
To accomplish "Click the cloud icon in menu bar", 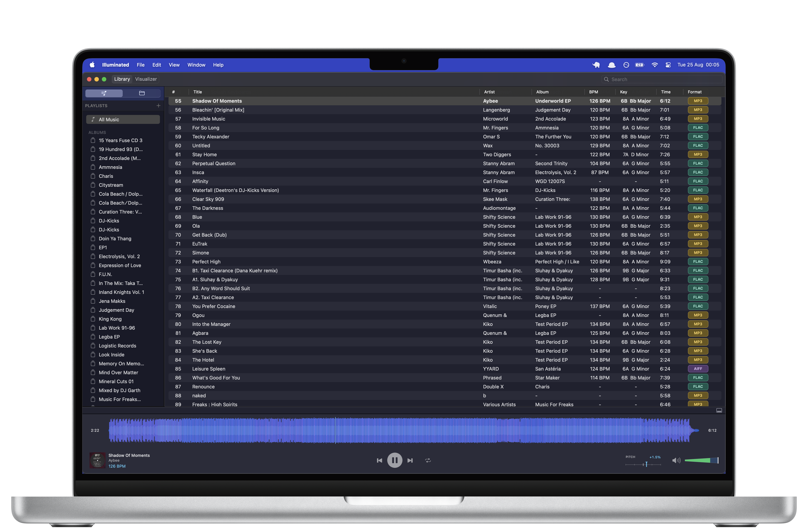I will (x=611, y=65).
